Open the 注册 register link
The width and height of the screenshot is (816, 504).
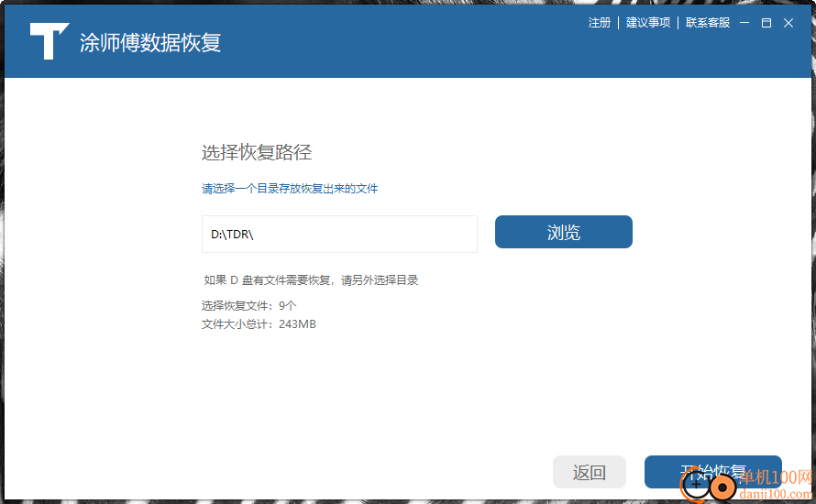click(x=599, y=23)
